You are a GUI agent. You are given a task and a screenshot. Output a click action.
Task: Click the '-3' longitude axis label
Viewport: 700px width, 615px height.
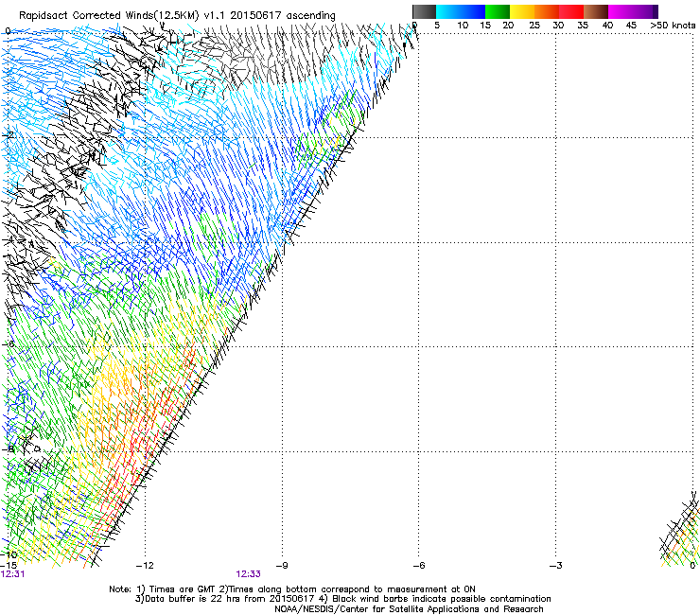(555, 566)
